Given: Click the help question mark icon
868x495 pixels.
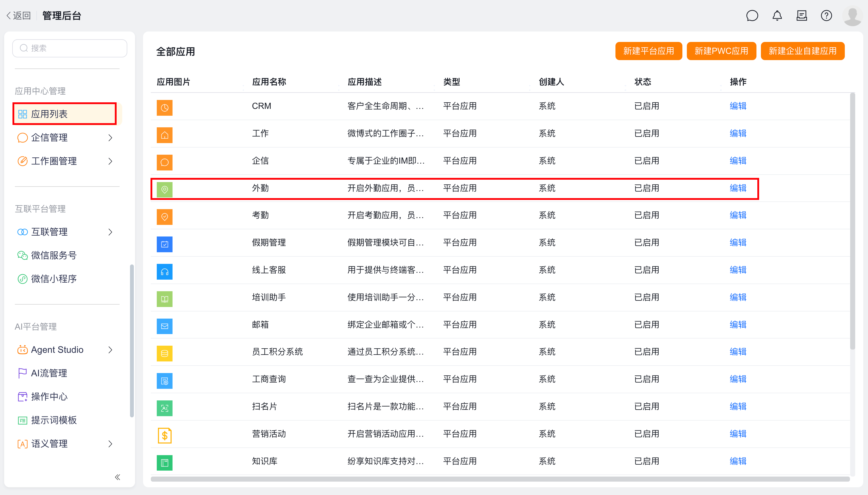Looking at the screenshot, I should click(x=826, y=16).
